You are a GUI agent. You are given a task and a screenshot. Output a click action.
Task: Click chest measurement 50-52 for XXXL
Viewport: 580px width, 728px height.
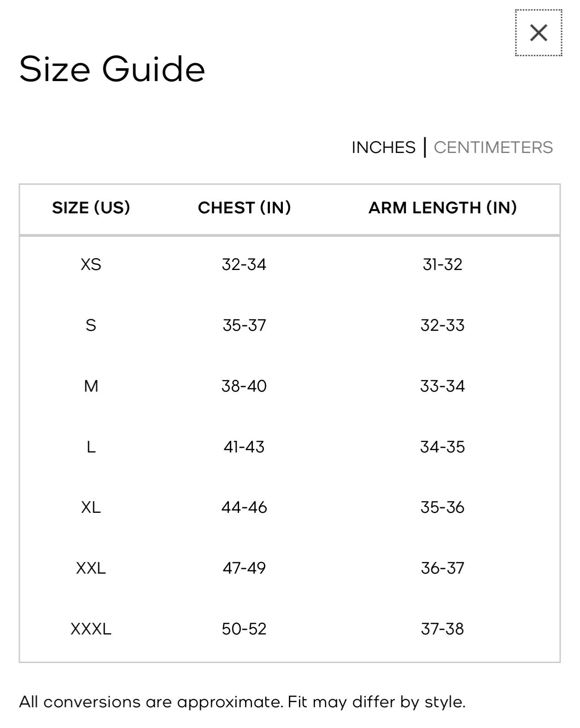244,629
